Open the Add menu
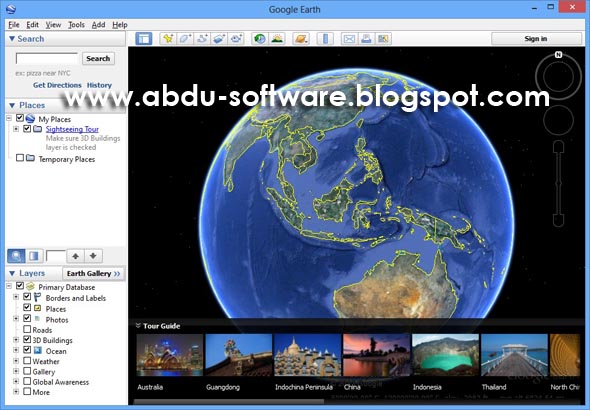 coord(98,25)
